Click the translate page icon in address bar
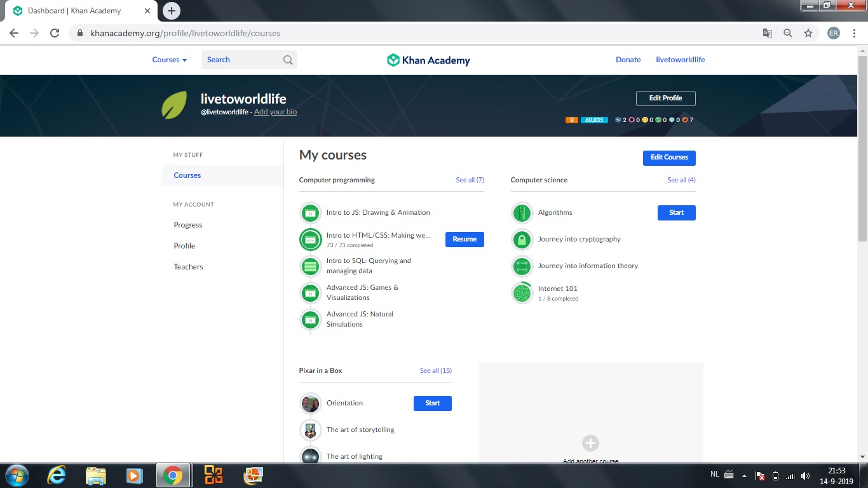The image size is (868, 488). pos(768,33)
